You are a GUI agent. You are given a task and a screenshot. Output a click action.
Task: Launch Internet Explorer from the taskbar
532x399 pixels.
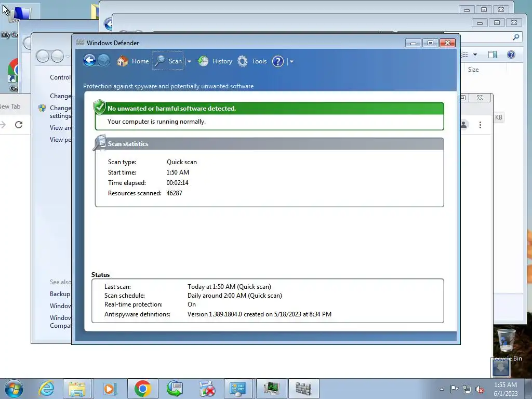click(x=46, y=389)
